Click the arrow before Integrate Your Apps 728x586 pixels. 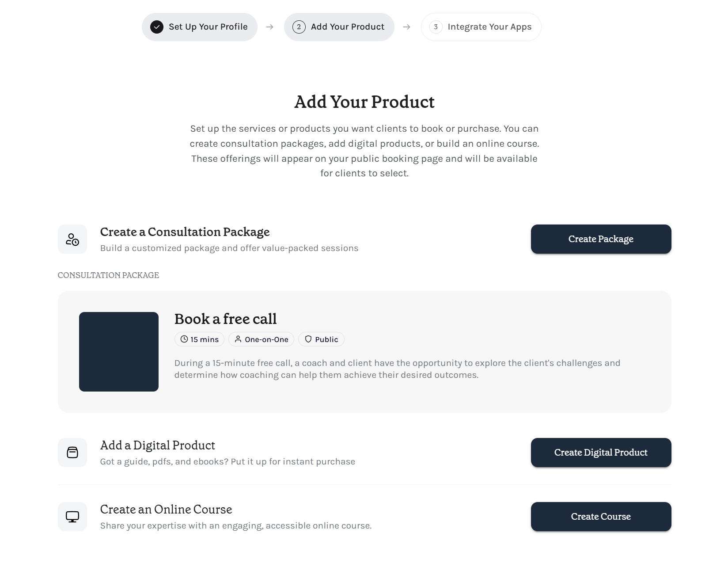coord(407,27)
